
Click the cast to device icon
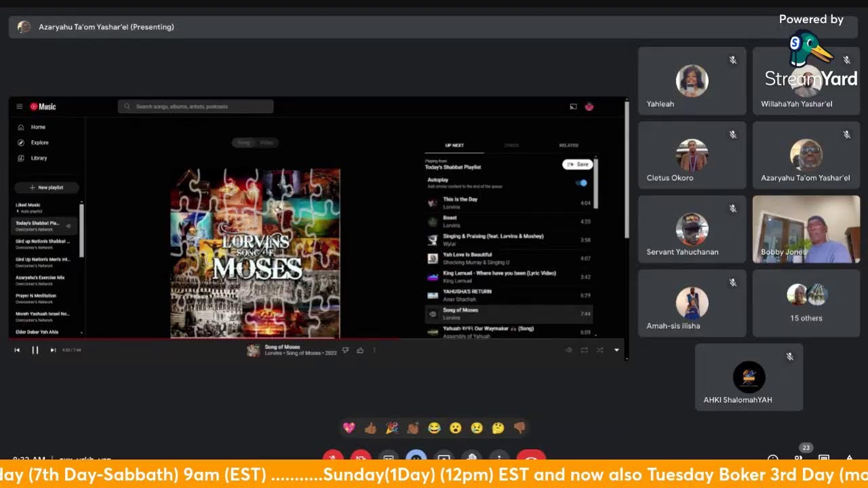pos(573,106)
